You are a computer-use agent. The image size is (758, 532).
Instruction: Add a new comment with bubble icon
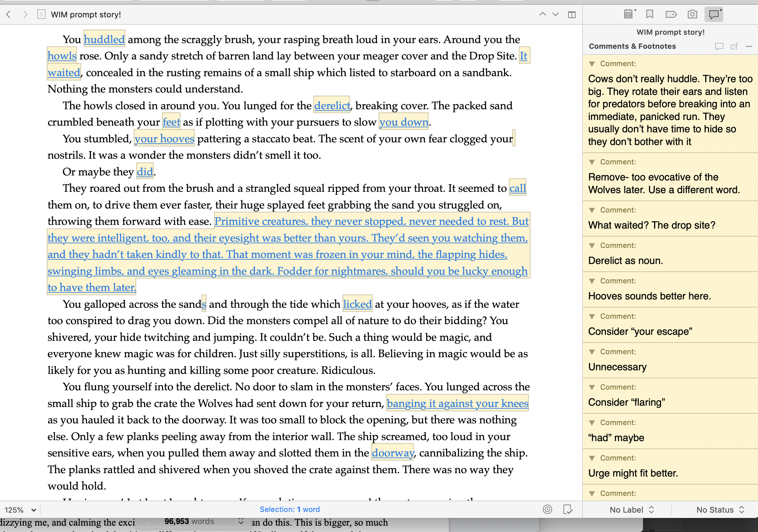click(x=719, y=46)
